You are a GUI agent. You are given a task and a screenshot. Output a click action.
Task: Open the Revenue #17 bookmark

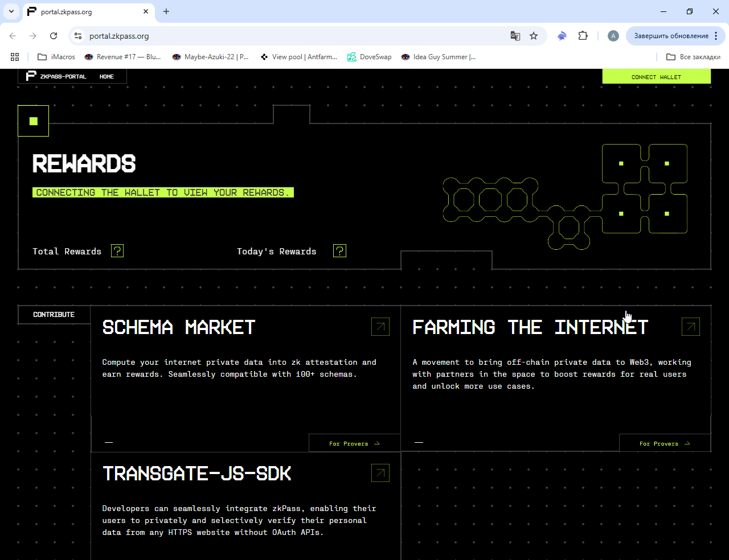point(122,57)
